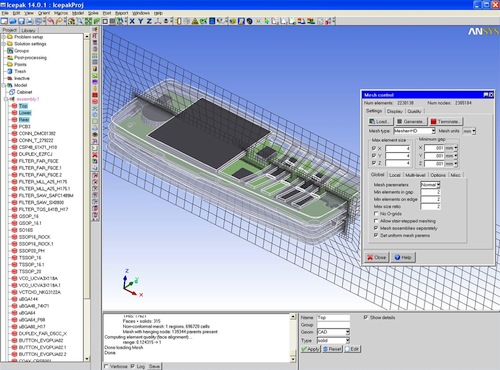The image size is (500, 370).
Task: Enable No O-grids checkbox
Action: 376,214
